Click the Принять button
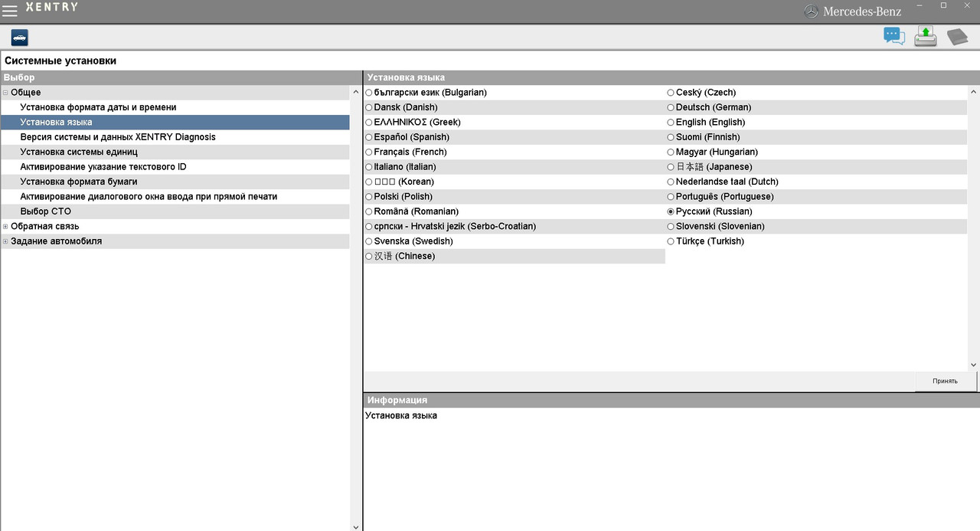 point(946,381)
